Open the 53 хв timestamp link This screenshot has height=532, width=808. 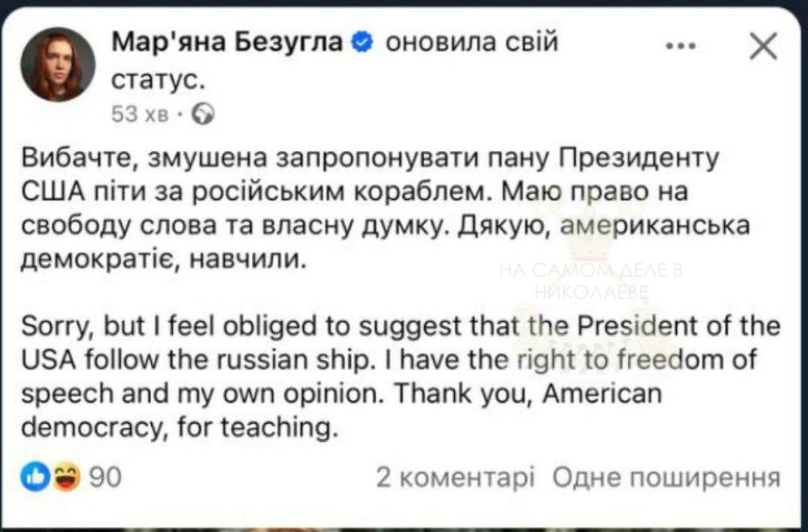[x=140, y=115]
